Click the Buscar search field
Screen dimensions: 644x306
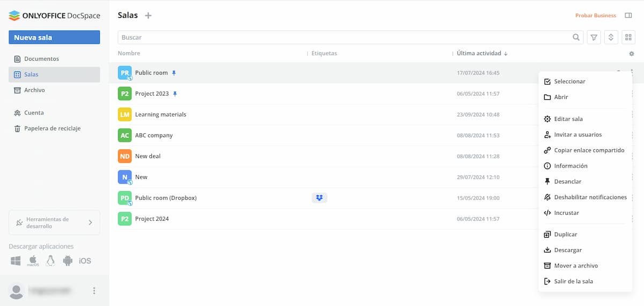tap(343, 38)
